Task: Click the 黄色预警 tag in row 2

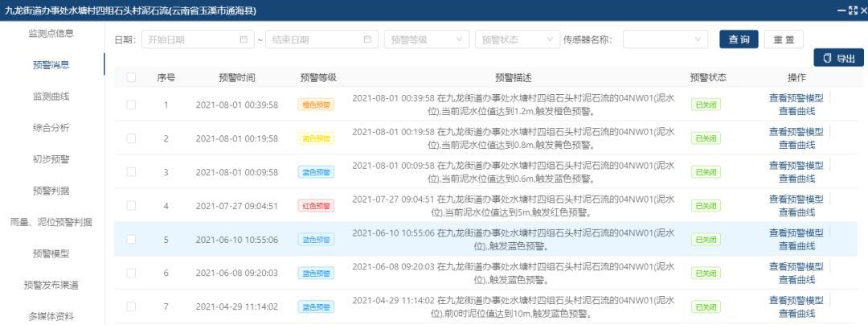Action: tap(316, 138)
